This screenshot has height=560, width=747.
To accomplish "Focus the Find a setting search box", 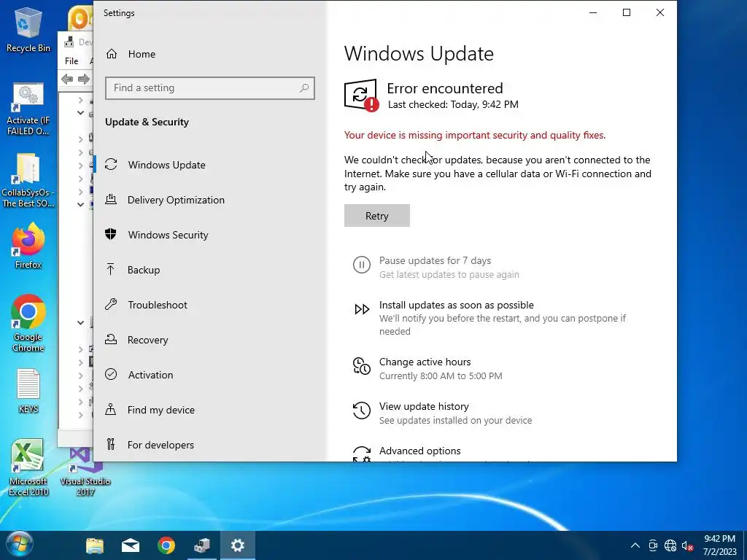I will click(x=210, y=88).
